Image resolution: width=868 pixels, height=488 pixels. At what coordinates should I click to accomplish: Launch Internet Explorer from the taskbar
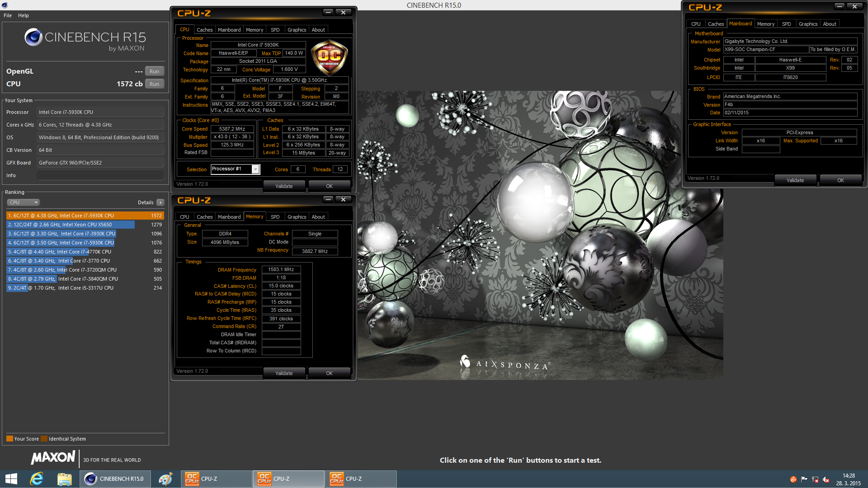37,479
